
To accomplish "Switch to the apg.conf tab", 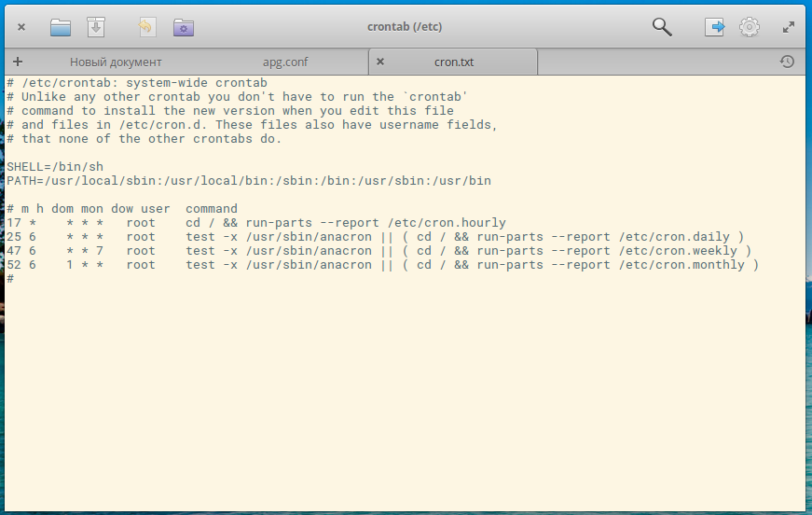I will coord(284,63).
